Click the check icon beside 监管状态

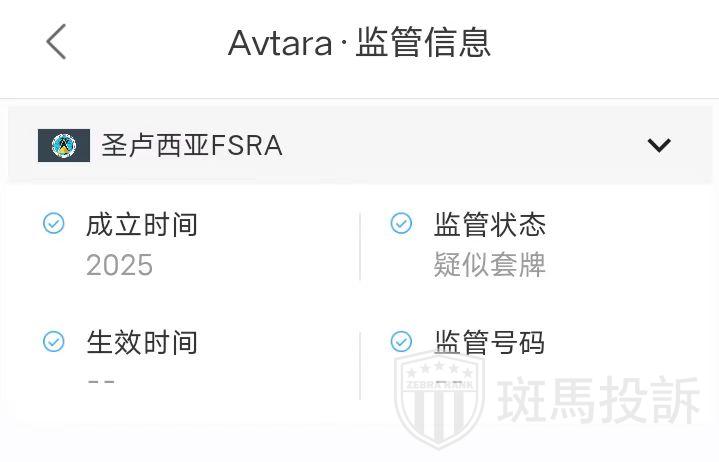click(401, 224)
